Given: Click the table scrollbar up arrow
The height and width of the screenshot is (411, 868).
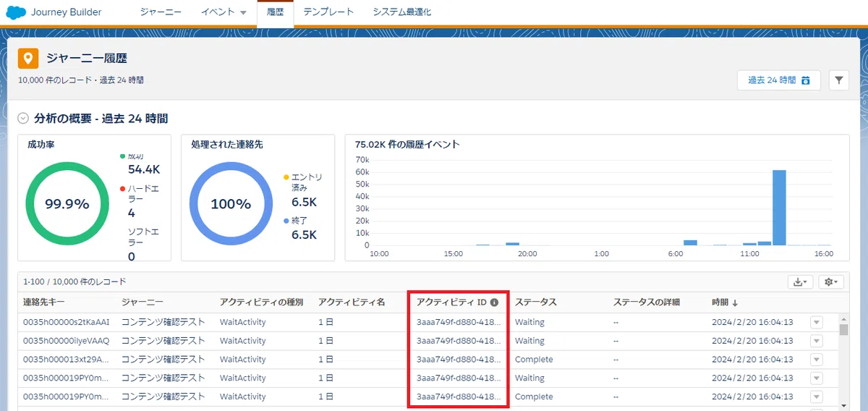Looking at the screenshot, I should point(843,318).
